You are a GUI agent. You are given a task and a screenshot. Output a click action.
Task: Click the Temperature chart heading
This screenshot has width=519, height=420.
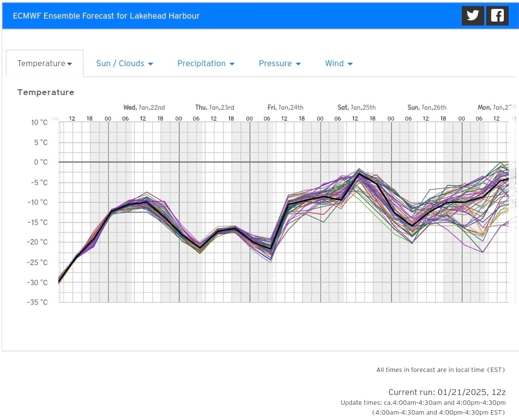[46, 92]
